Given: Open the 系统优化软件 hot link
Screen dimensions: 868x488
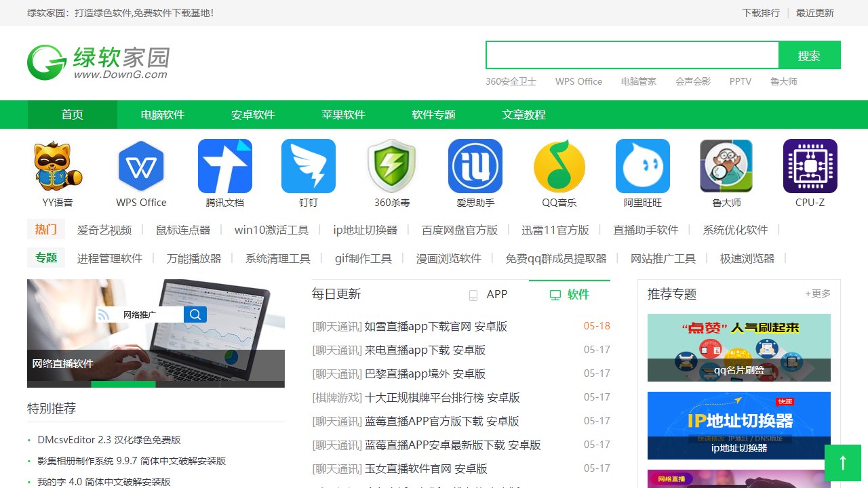Looking at the screenshot, I should pos(735,230).
